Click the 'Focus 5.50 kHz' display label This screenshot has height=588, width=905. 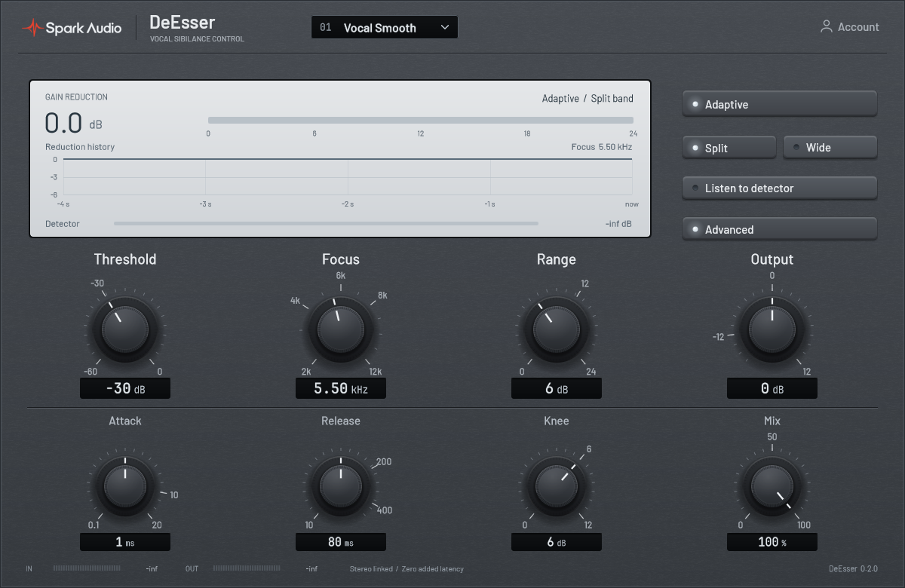click(x=602, y=147)
